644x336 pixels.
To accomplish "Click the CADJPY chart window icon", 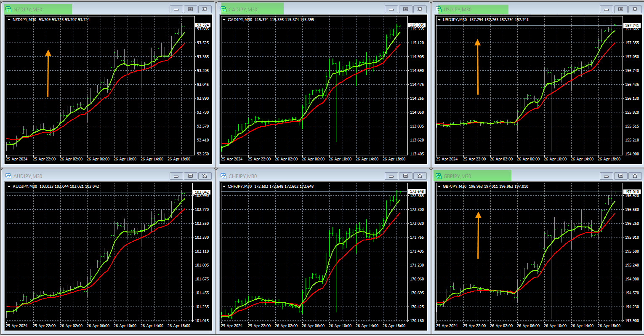I will pos(224,9).
